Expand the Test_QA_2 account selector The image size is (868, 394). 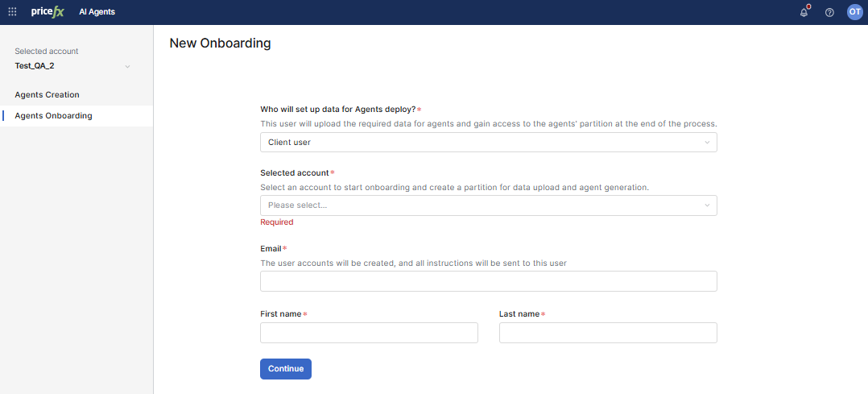(x=71, y=66)
